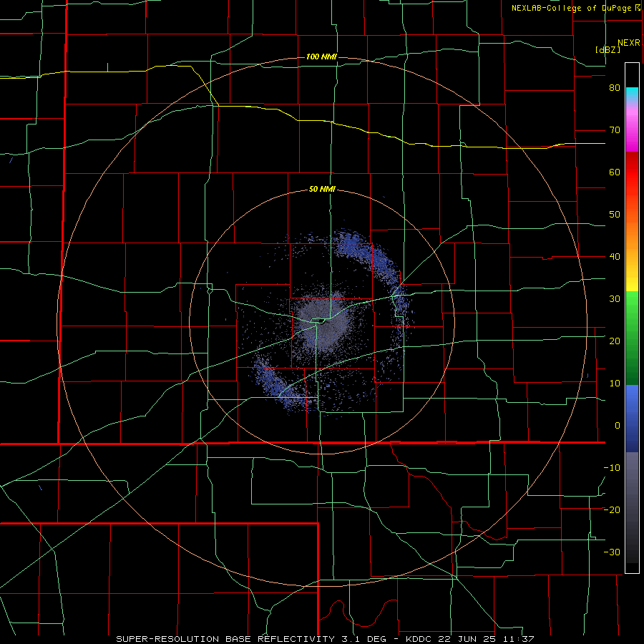The height and width of the screenshot is (644, 644).
Task: Click the magenta band of the color bar
Action: 632,132
